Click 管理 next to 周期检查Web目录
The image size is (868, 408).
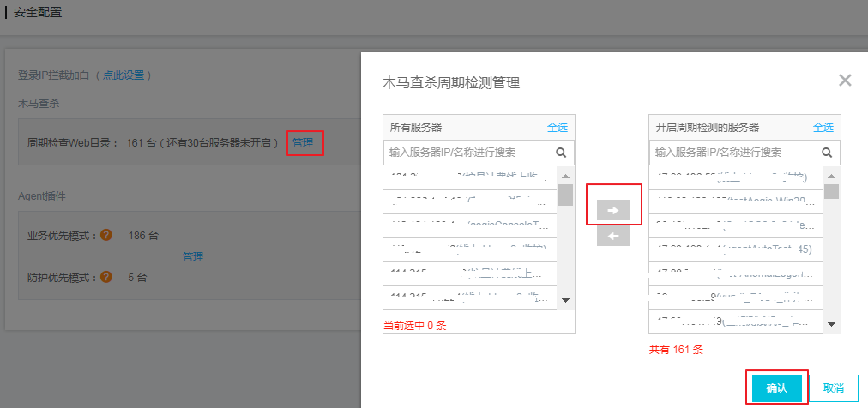point(303,142)
